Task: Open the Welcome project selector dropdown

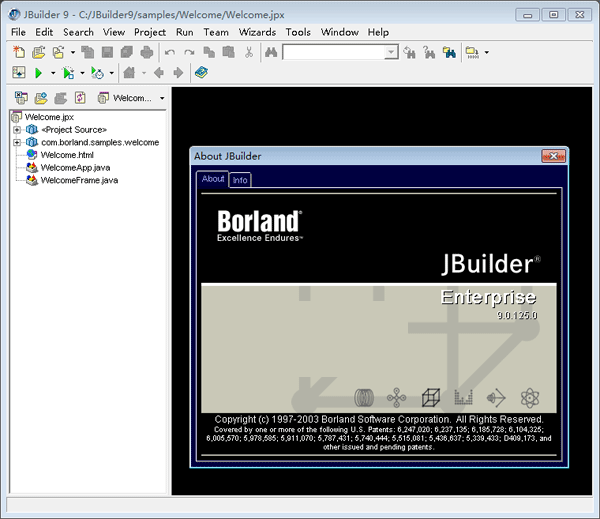Action: 161,98
